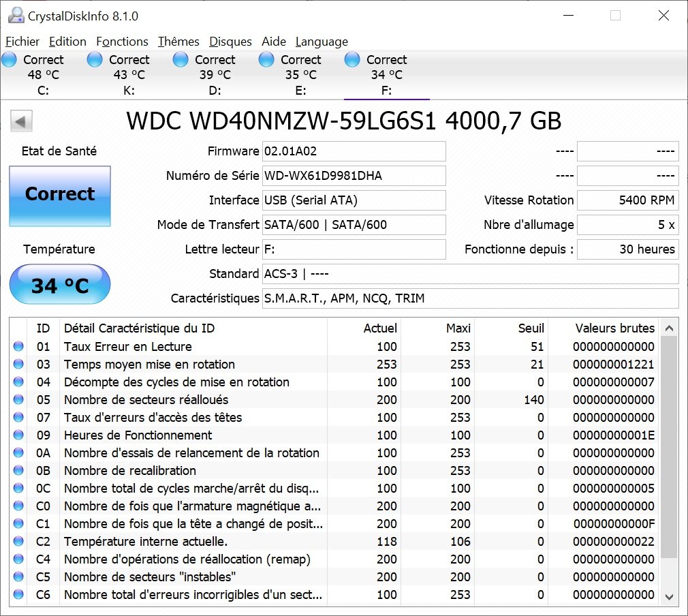Screen dimensions: 688x616
Task: Click the Valeurs brutes column header
Action: pos(604,328)
